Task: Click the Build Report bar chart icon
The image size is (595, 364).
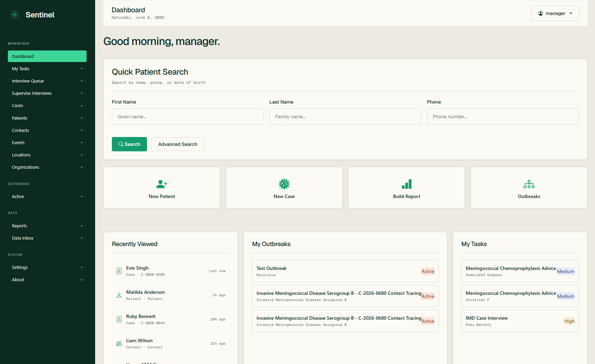Action: tap(406, 184)
